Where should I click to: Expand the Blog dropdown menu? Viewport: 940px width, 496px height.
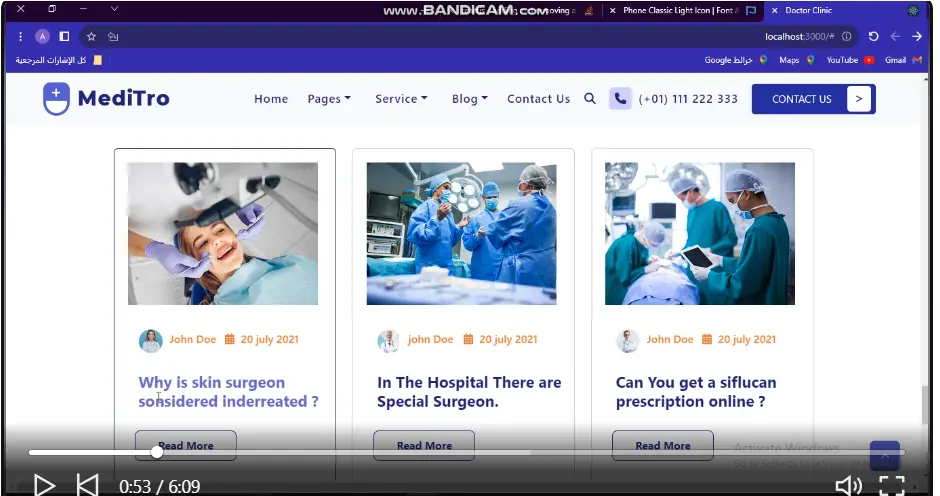pos(469,99)
